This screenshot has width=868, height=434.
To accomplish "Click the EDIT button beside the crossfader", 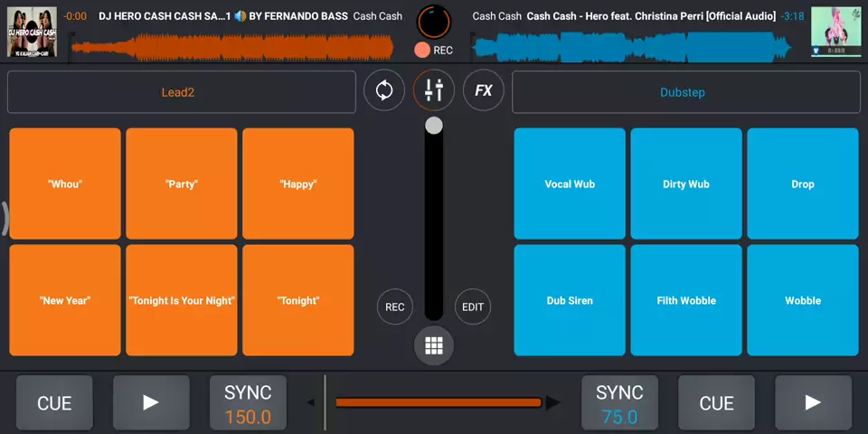I will click(x=473, y=307).
